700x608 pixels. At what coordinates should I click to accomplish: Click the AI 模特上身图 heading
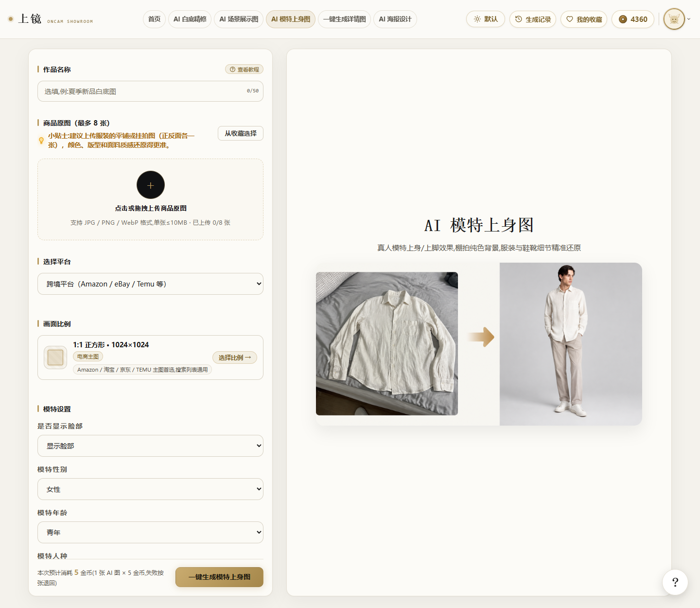point(479,225)
